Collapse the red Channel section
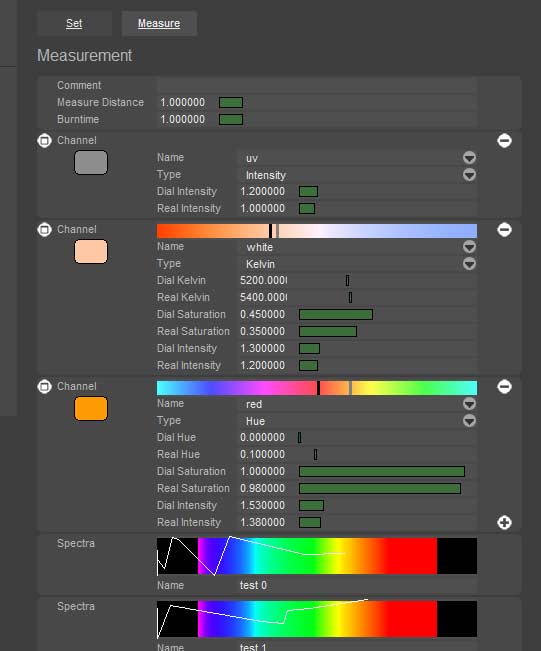The height and width of the screenshot is (651, 541). tap(44, 387)
